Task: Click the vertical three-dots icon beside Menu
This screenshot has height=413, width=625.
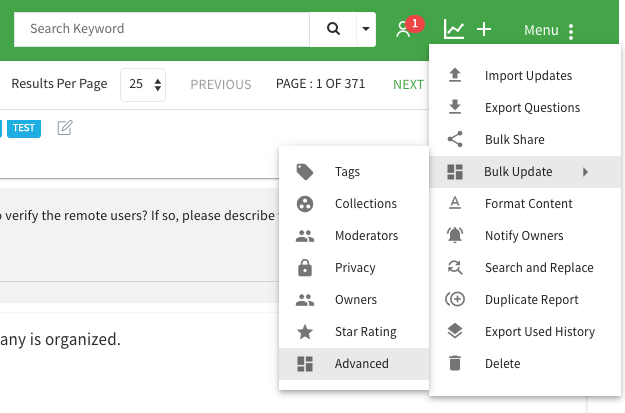Action: click(x=571, y=32)
